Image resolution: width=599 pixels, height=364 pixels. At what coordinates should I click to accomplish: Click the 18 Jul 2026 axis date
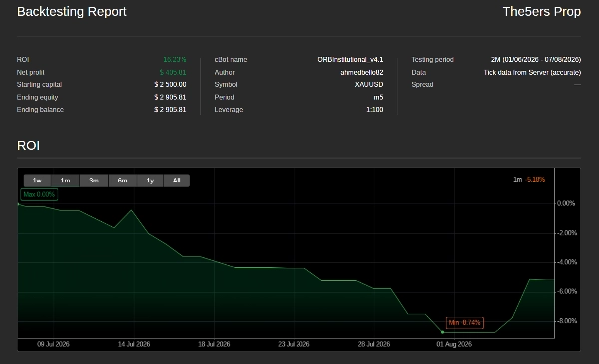point(214,344)
